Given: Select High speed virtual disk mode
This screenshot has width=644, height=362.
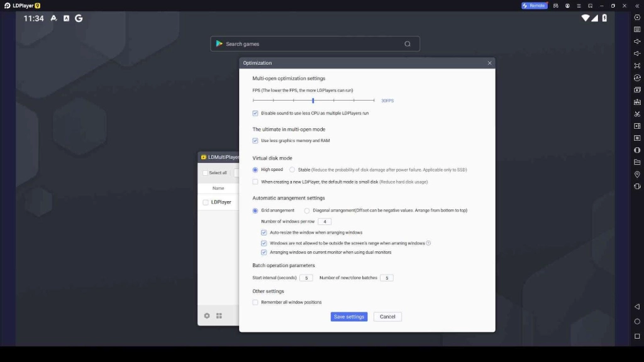Looking at the screenshot, I should (255, 170).
